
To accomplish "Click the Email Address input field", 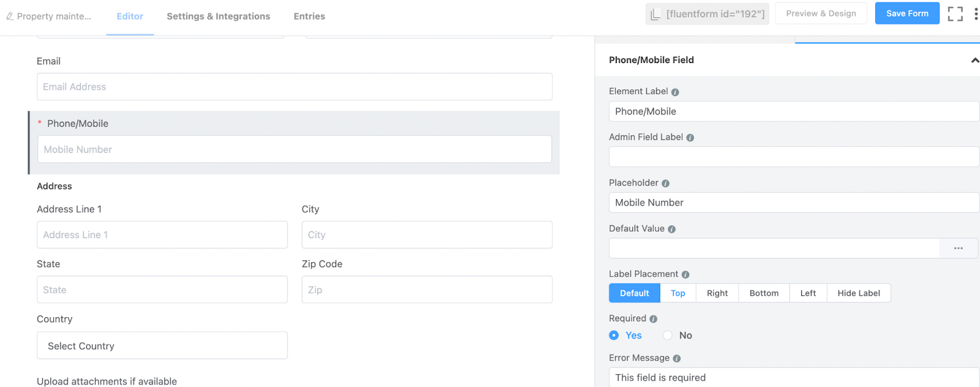I will (294, 87).
